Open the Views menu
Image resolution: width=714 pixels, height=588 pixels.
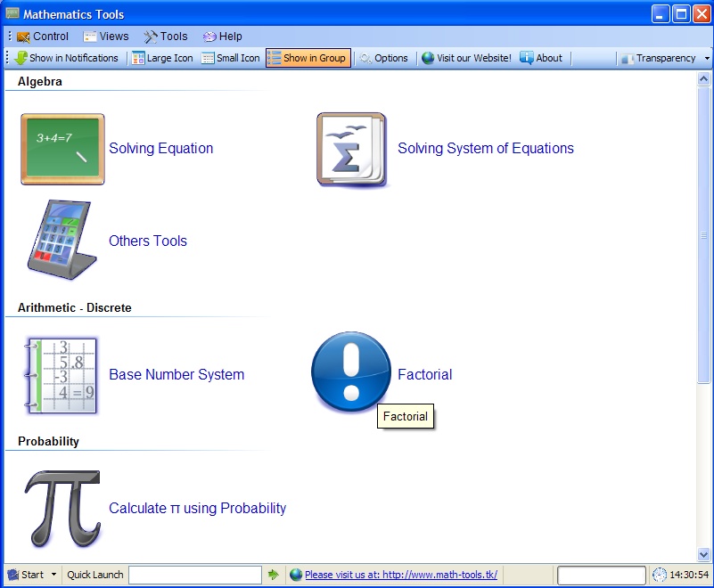point(106,37)
